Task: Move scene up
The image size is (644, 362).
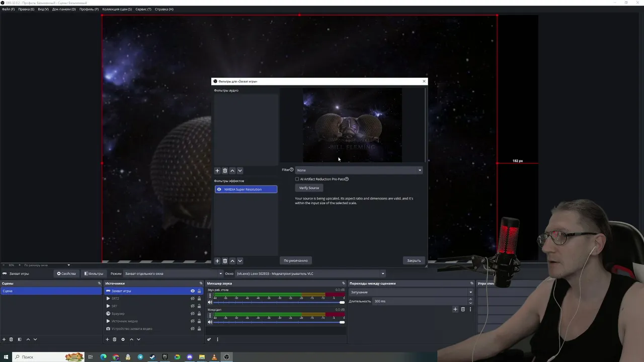Action: [28, 339]
